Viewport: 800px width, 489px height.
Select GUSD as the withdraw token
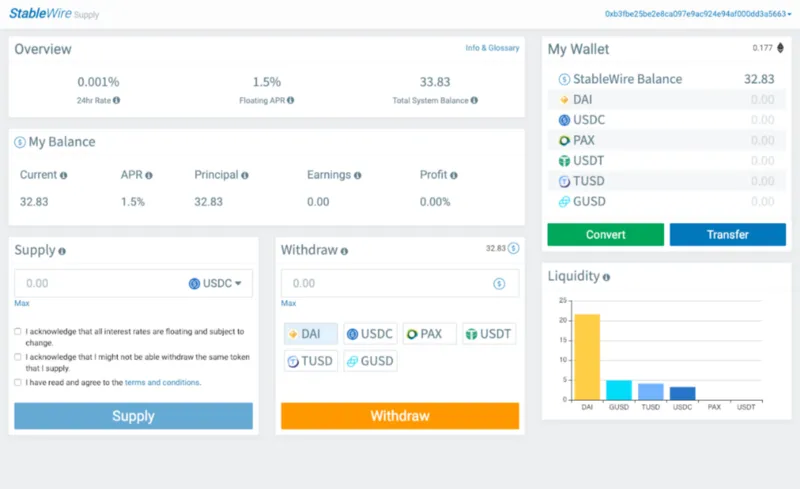coord(370,361)
